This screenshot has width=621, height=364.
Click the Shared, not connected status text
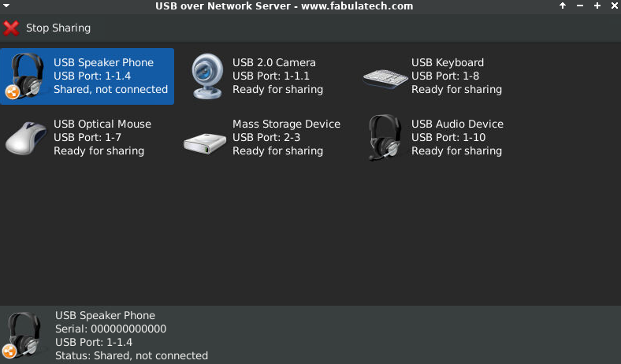pos(110,90)
